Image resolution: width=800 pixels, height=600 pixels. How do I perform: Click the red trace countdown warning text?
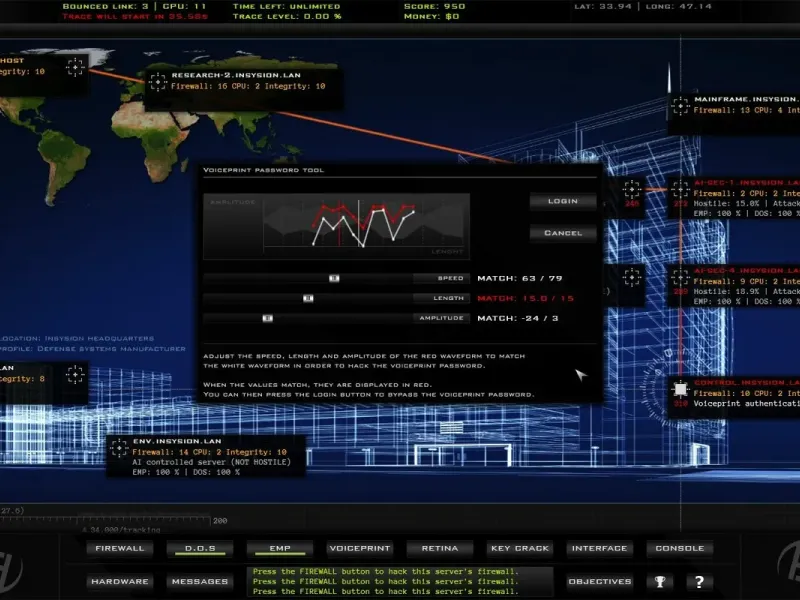[x=135, y=16]
